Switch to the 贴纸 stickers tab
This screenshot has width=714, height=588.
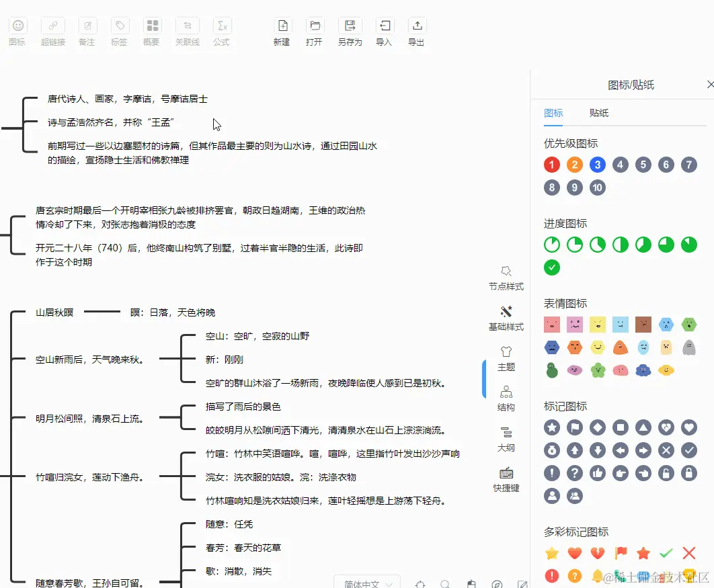tap(599, 113)
